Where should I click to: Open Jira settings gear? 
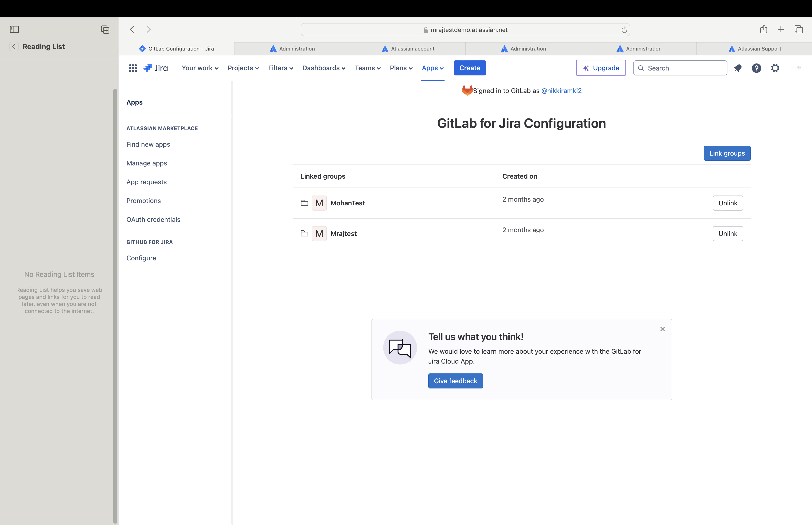click(x=775, y=68)
